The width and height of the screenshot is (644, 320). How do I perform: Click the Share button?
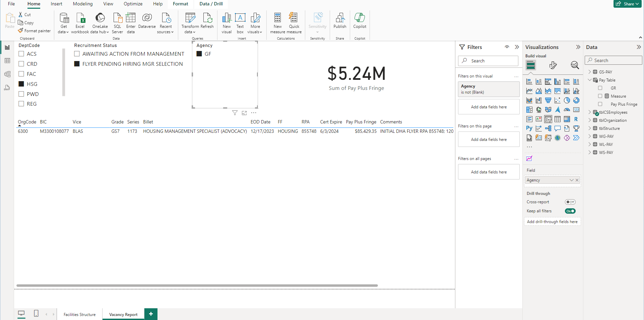click(x=627, y=4)
